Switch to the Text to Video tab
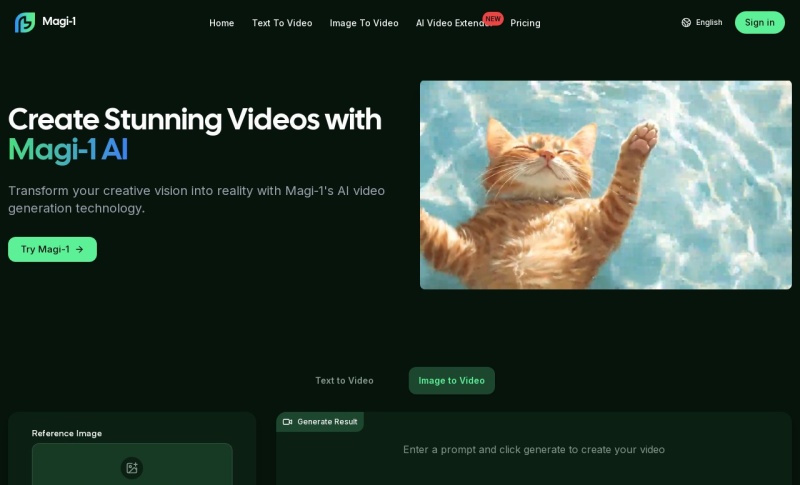This screenshot has height=485, width=800. 344,380
